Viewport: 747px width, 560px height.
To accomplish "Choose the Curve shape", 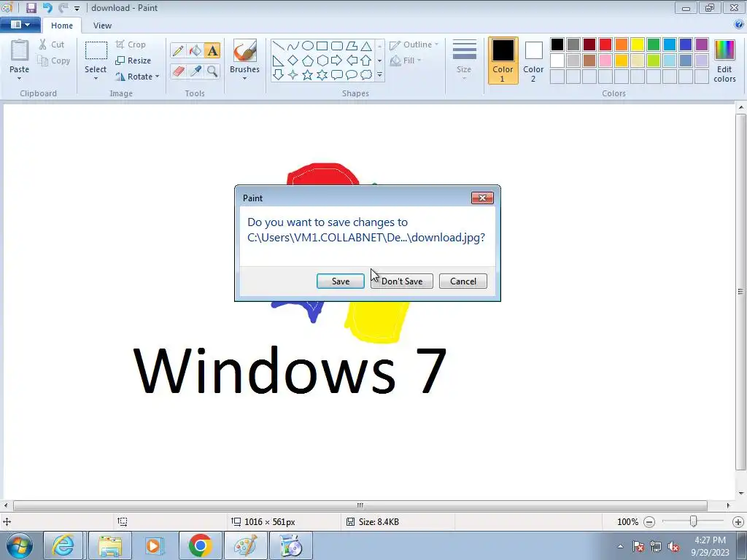I will 293,46.
